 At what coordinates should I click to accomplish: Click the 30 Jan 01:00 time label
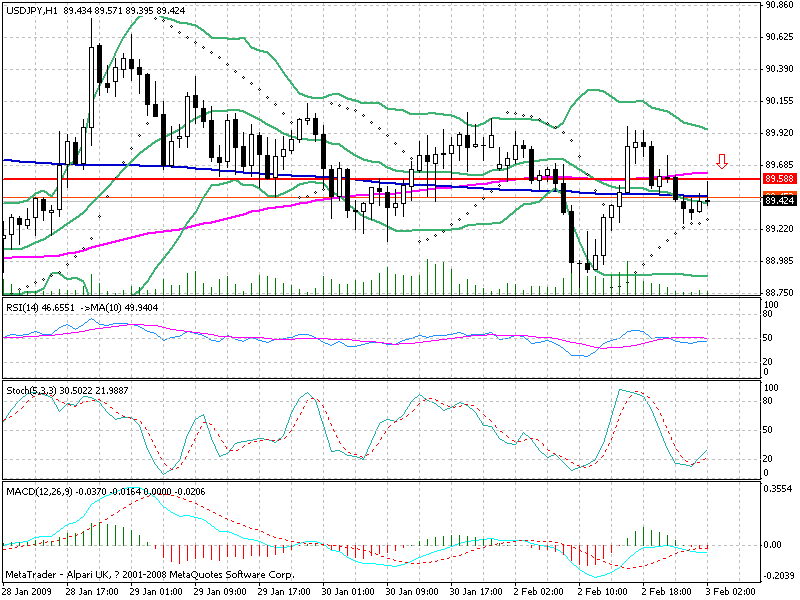pos(348,591)
